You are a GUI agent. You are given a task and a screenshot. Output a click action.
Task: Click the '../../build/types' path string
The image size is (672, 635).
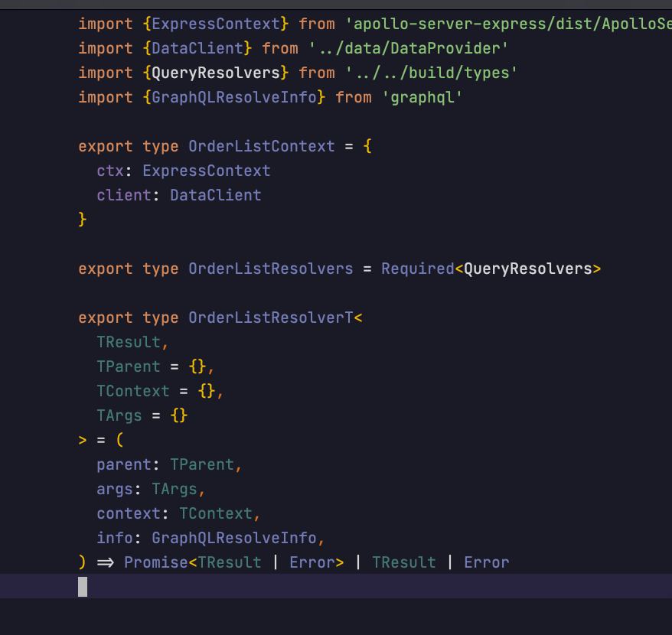coord(432,73)
